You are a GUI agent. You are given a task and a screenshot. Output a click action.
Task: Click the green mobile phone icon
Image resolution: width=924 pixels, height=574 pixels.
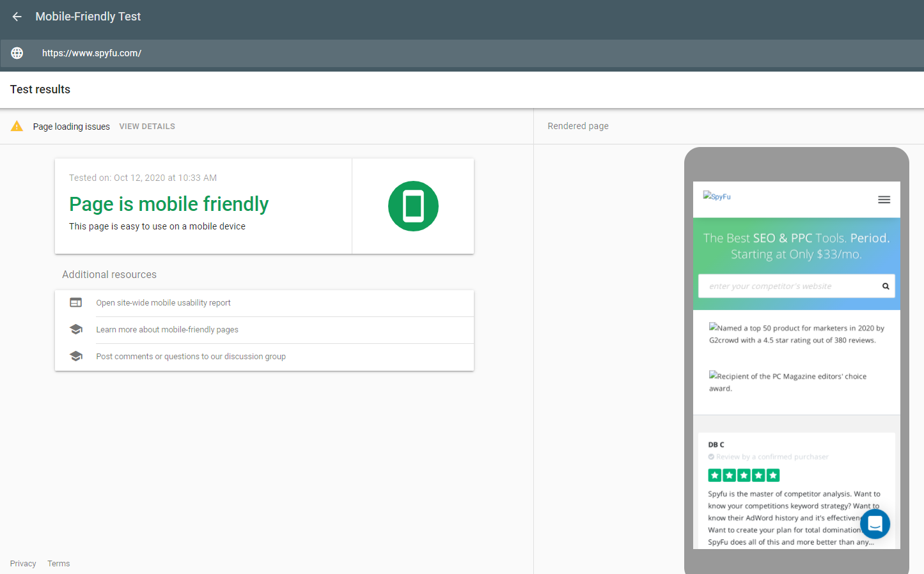413,206
